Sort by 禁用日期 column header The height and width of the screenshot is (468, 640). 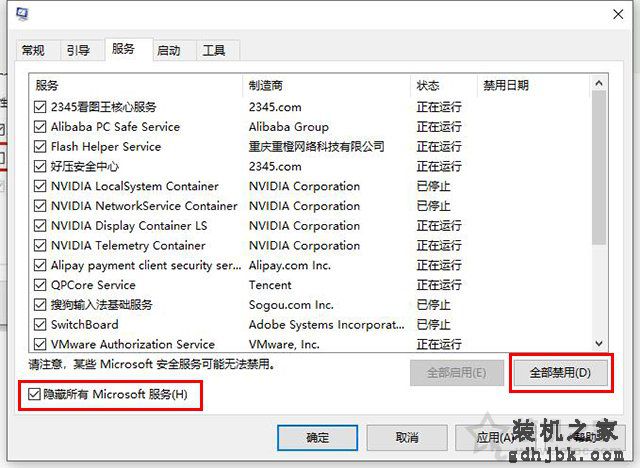(x=533, y=85)
